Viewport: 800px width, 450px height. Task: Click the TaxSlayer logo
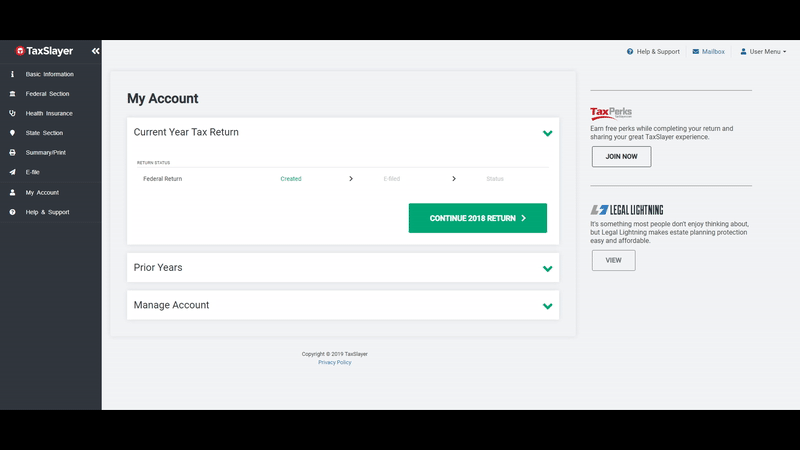pyautogui.click(x=44, y=51)
